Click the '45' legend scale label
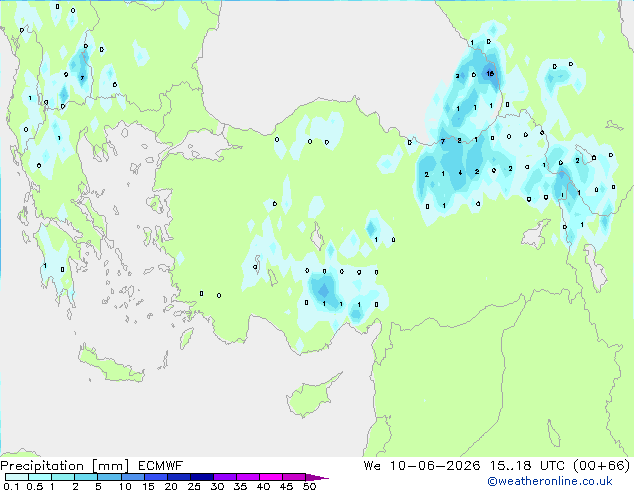This screenshot has height=490, width=634. click(x=286, y=486)
